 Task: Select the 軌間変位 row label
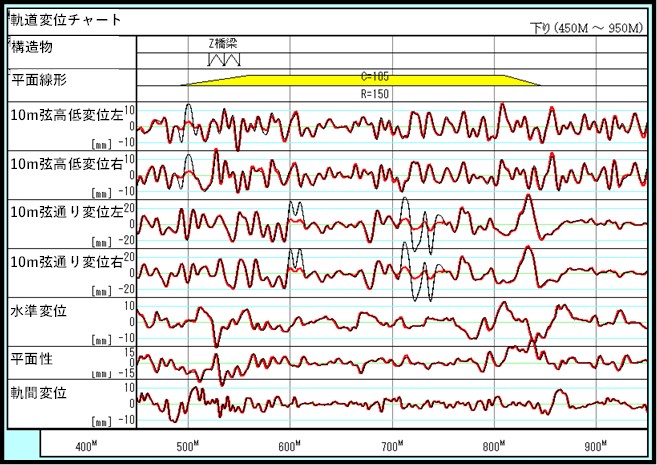point(38,394)
